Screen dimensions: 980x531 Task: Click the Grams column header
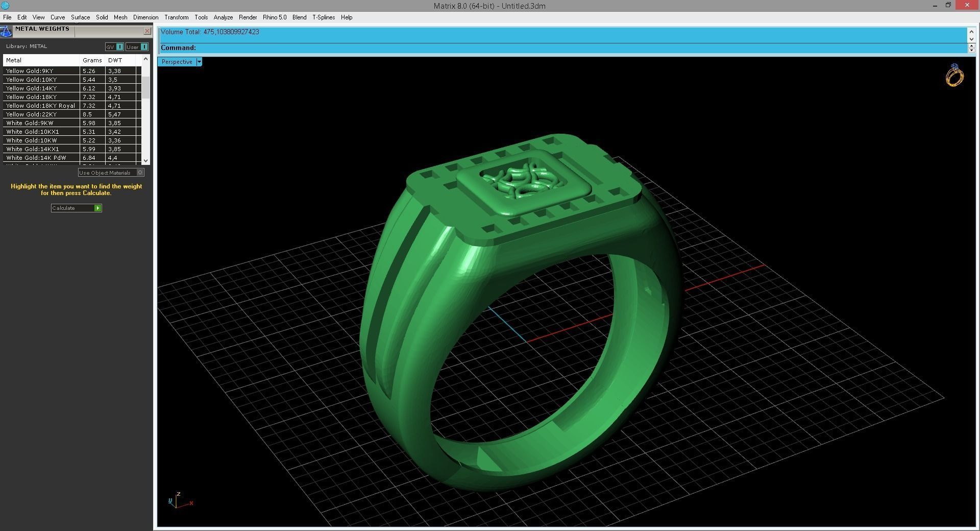[x=92, y=60]
